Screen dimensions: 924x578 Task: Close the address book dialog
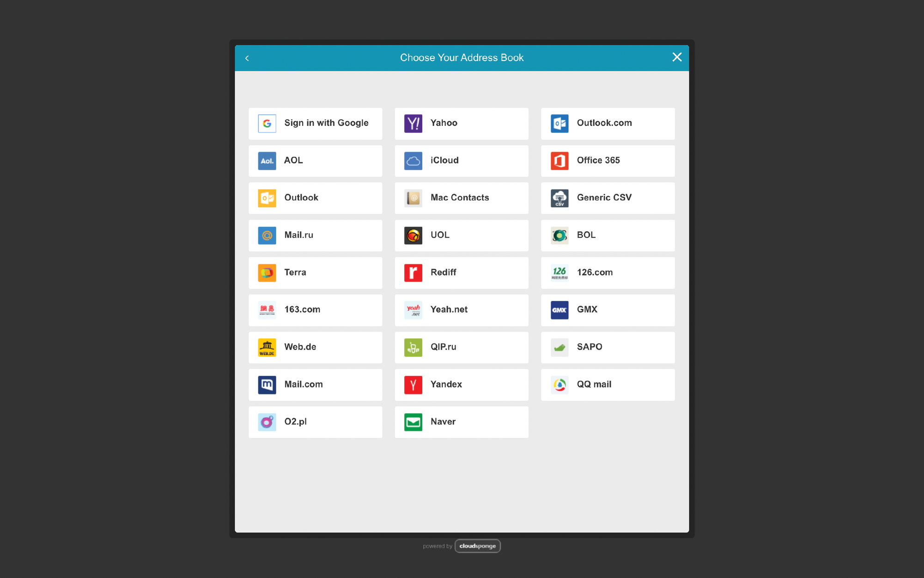click(678, 57)
